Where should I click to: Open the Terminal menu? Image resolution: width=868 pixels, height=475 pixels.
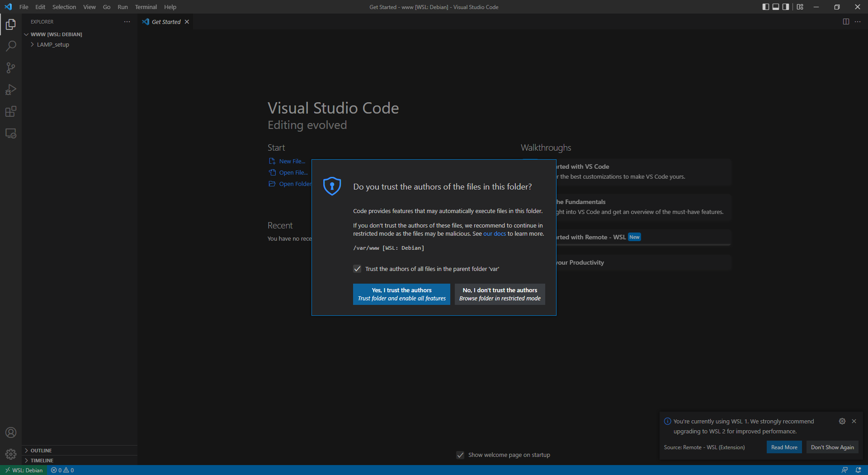point(146,7)
